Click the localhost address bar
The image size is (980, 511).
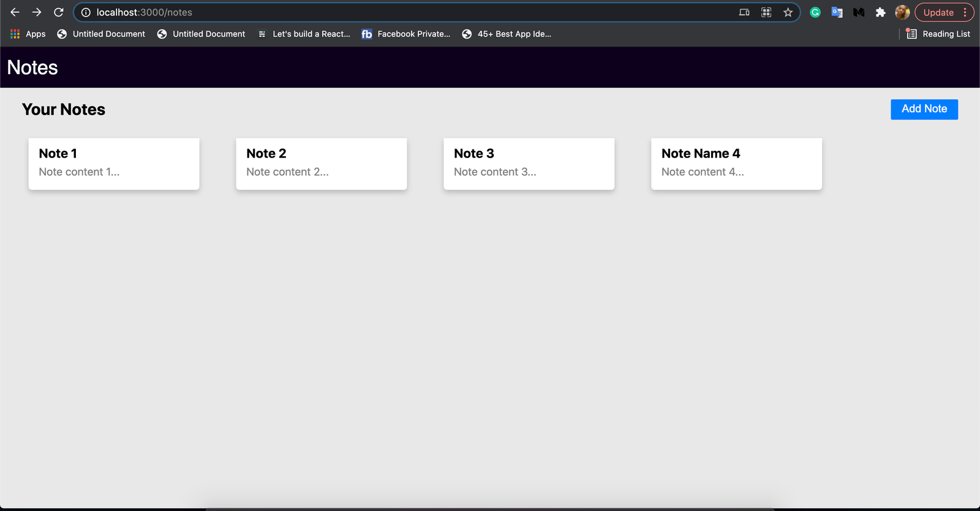point(404,12)
